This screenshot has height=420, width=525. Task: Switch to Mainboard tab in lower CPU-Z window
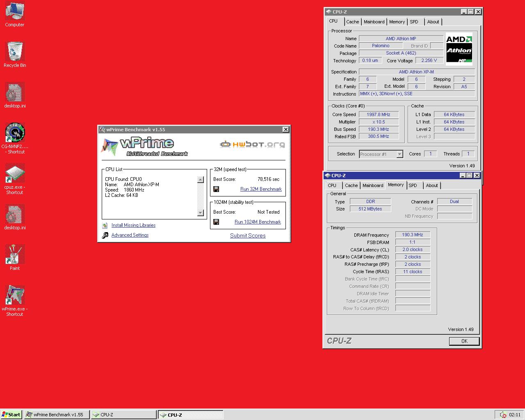pos(373,185)
